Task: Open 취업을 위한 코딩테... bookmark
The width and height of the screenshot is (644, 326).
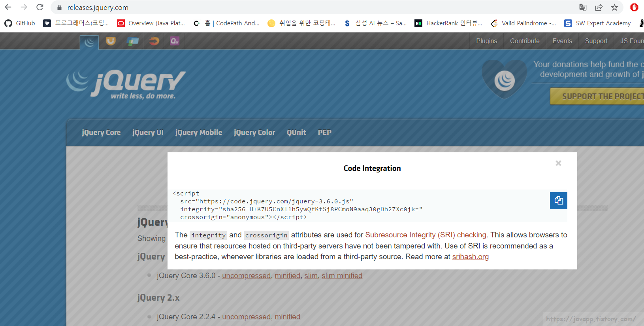Action: (301, 23)
